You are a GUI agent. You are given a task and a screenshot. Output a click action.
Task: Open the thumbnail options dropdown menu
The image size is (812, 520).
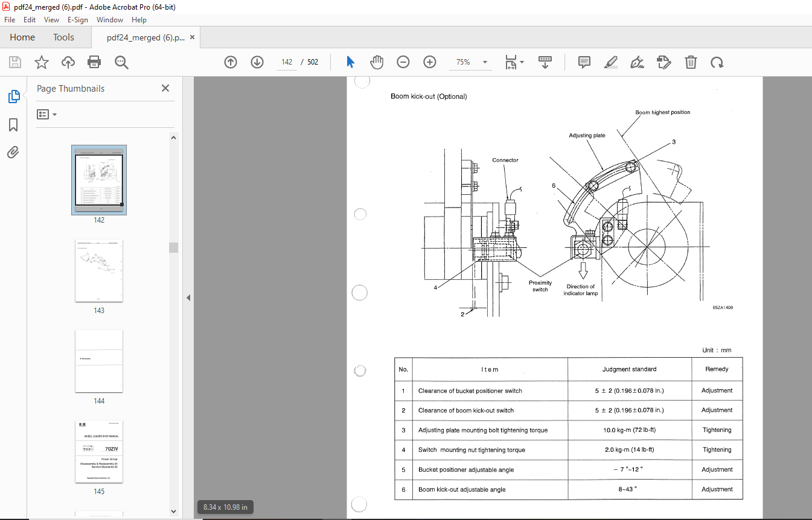tap(47, 114)
